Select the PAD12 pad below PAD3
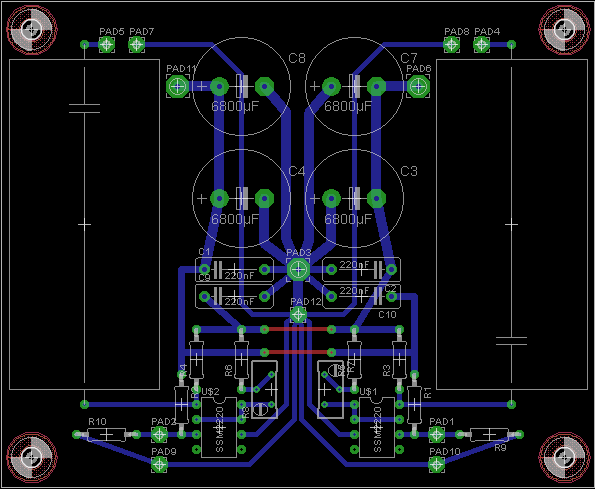 tap(298, 314)
